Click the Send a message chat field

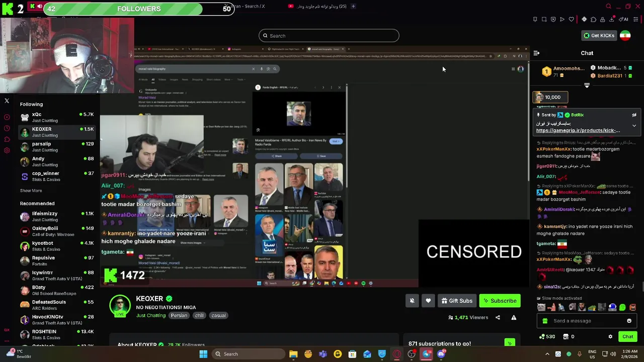587,321
